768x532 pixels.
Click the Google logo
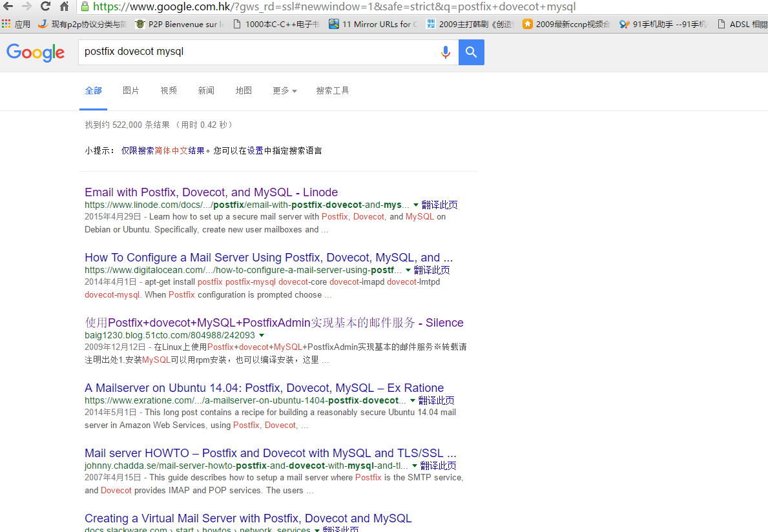click(36, 52)
